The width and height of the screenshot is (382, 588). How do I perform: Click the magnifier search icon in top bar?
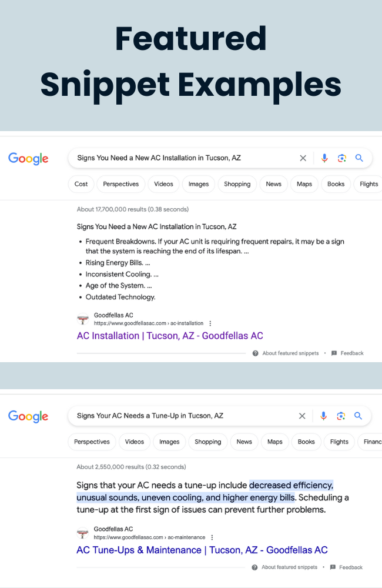pyautogui.click(x=359, y=158)
